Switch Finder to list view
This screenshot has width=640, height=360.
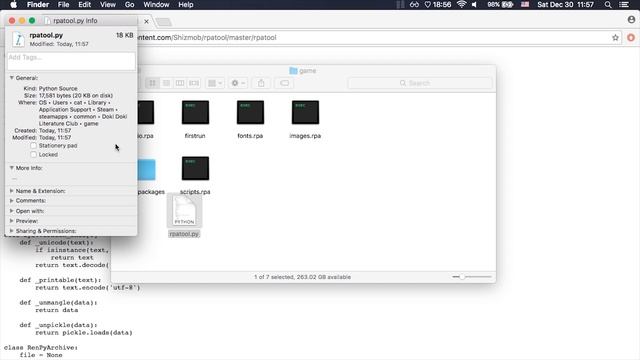(x=166, y=83)
